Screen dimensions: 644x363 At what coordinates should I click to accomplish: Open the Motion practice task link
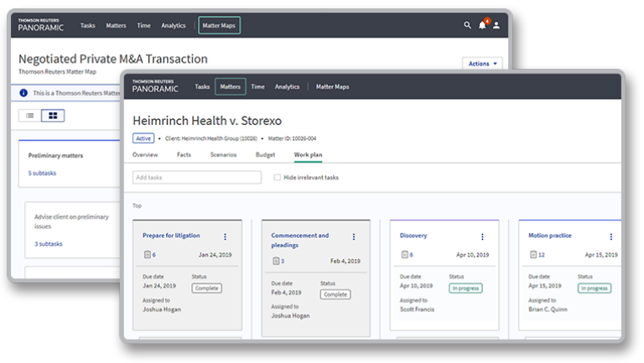tap(550, 236)
